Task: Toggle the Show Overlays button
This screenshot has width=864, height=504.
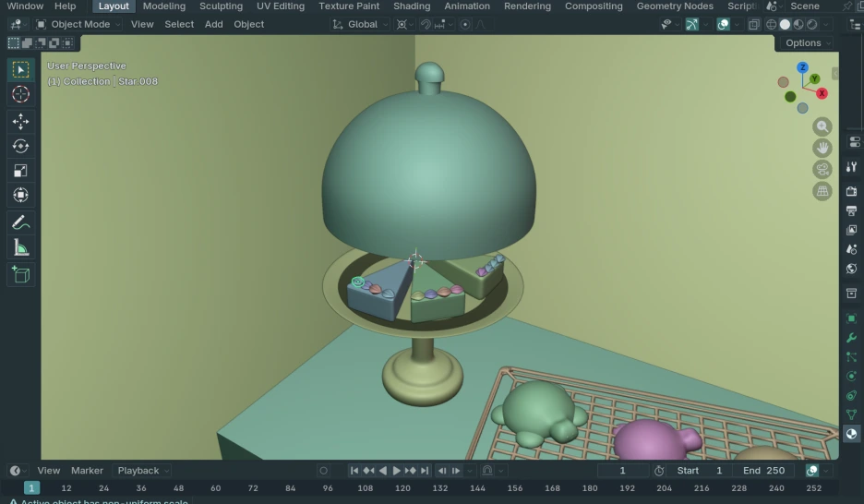Action: (x=723, y=24)
